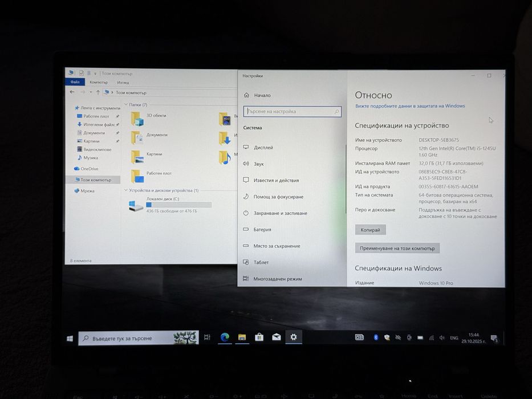Click the C: drive usage bar

[x=179, y=205]
